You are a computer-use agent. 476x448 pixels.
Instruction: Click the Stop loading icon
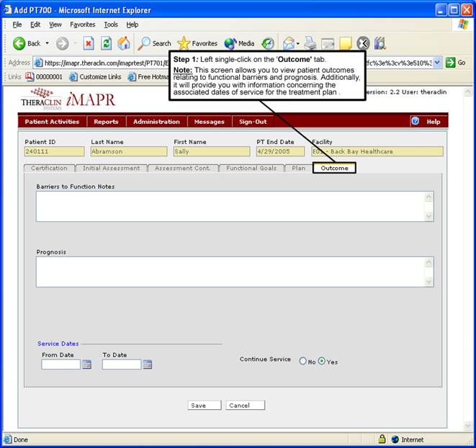[x=89, y=43]
